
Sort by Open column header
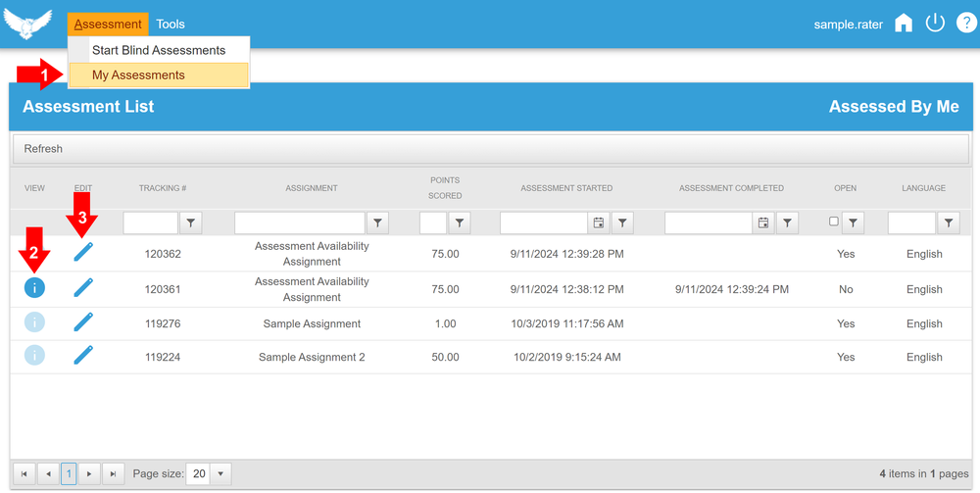(x=845, y=188)
